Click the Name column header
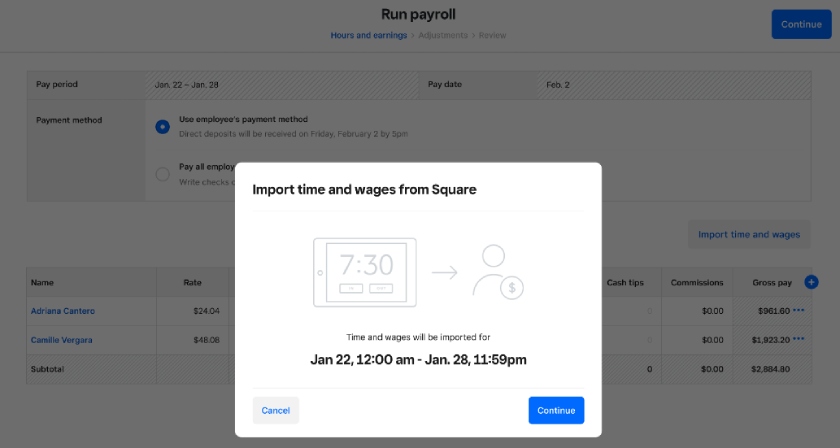Screen dimensions: 840x448 click(42, 282)
